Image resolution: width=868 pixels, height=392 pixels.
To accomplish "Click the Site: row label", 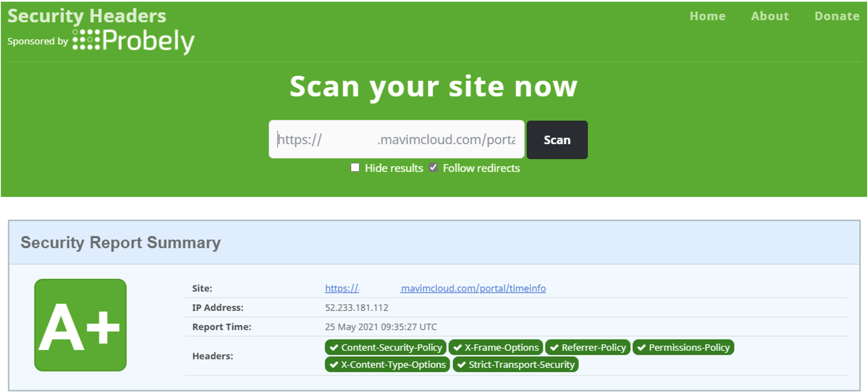I will 202,288.
